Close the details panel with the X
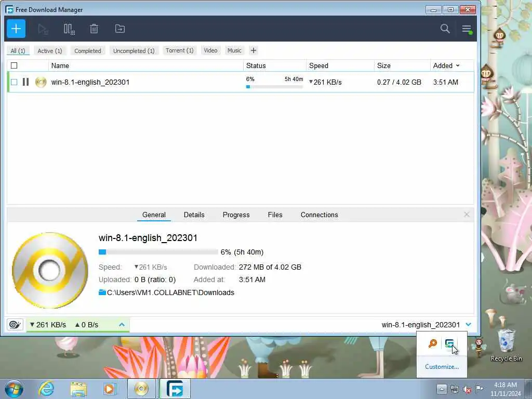The image size is (532, 399). [467, 215]
